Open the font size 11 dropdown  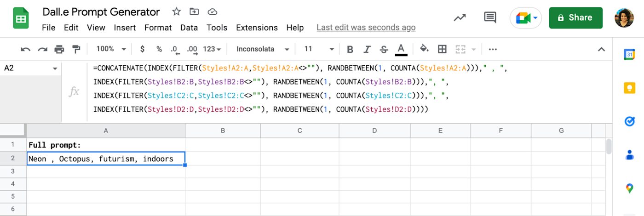[x=319, y=49]
